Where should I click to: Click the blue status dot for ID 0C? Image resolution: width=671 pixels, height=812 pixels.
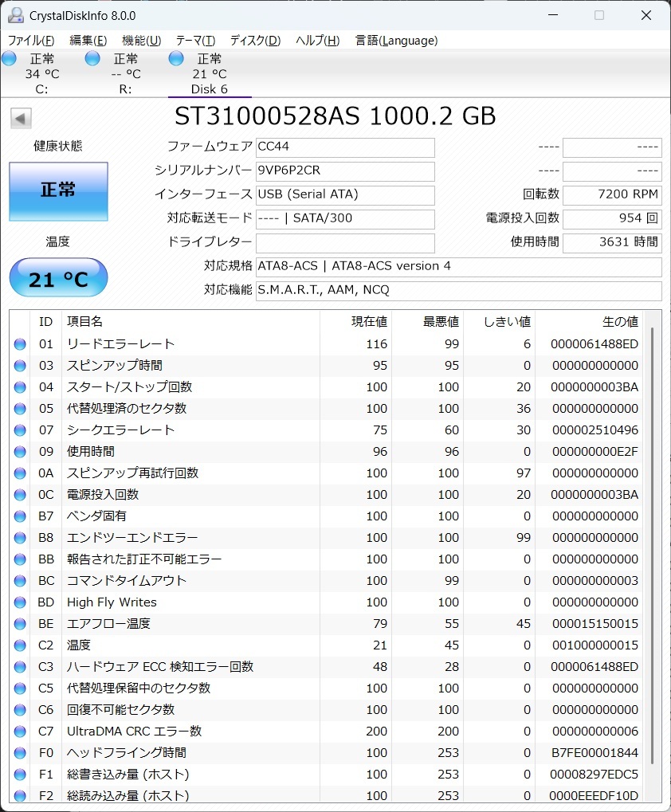click(20, 495)
